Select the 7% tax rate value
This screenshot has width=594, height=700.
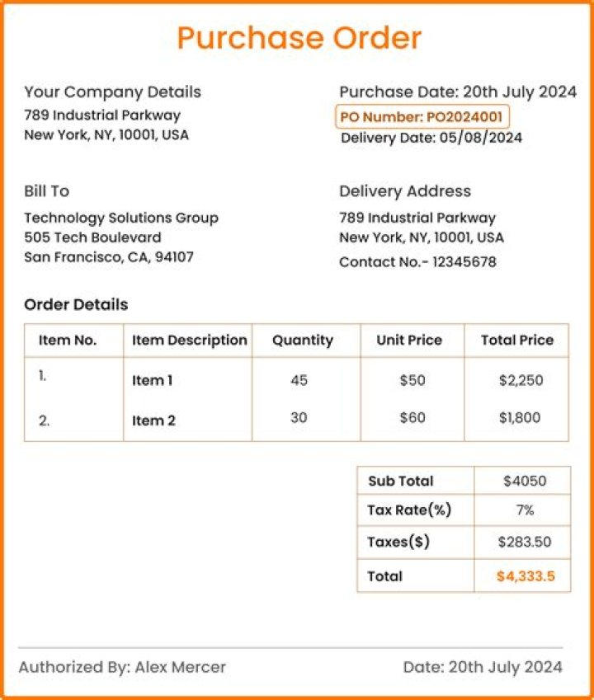pos(525,510)
